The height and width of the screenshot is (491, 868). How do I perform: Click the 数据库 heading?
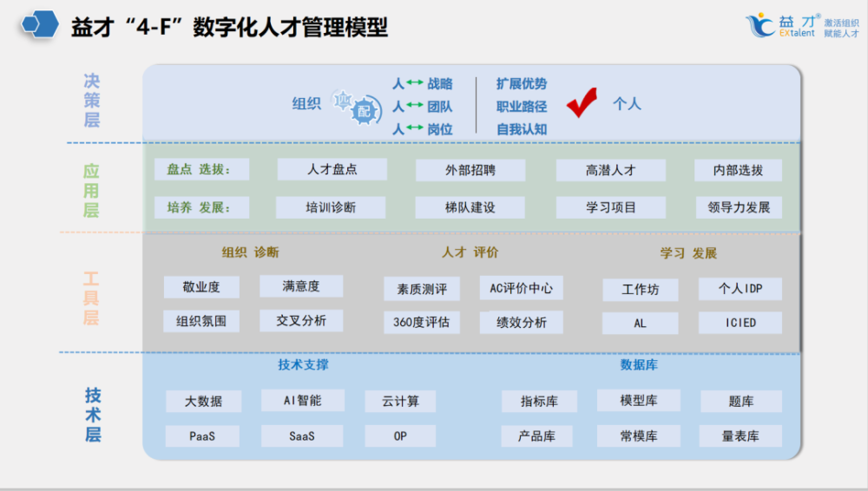(639, 365)
